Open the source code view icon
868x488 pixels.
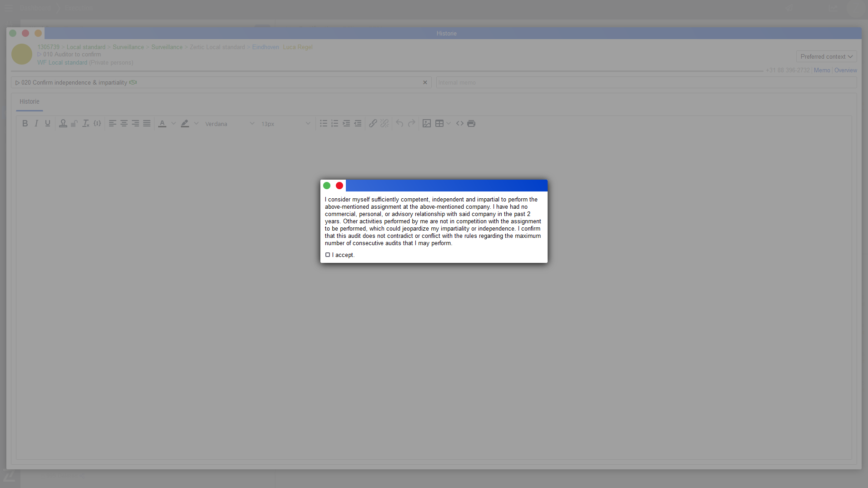point(460,124)
